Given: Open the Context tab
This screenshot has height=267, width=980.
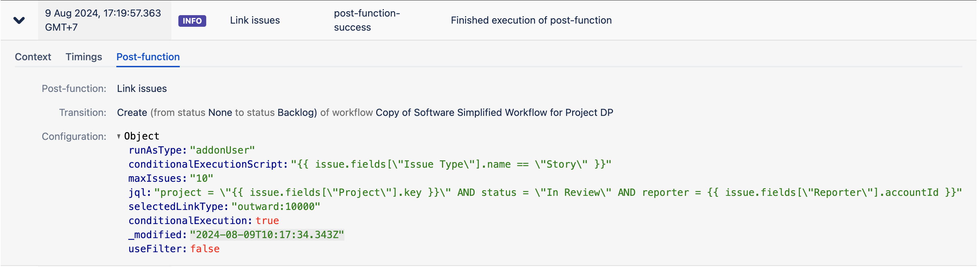Looking at the screenshot, I should coord(33,57).
